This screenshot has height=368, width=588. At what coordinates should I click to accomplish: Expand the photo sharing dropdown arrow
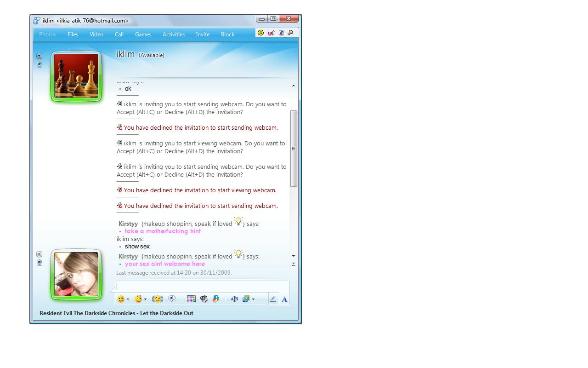[x=253, y=299]
